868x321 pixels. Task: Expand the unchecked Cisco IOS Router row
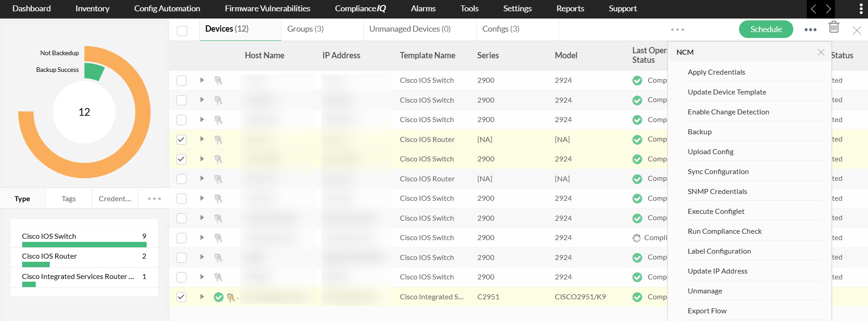[x=202, y=179]
